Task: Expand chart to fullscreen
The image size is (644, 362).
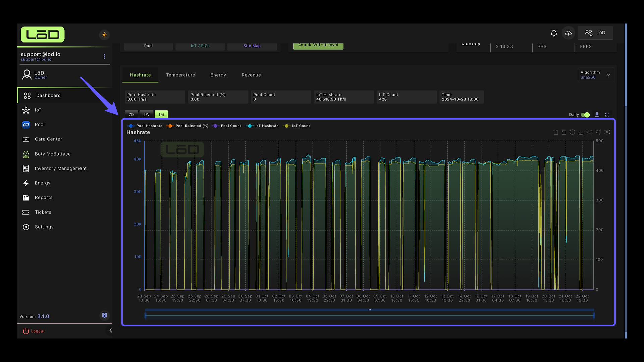Action: pos(607,115)
